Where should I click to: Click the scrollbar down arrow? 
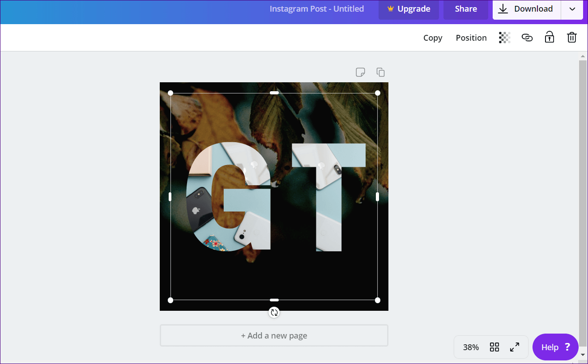583,355
